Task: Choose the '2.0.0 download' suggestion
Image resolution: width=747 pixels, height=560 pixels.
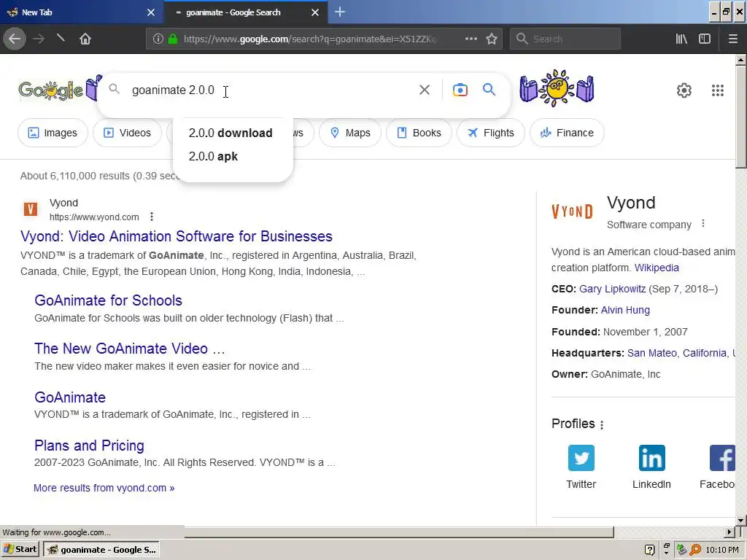Action: [x=231, y=133]
